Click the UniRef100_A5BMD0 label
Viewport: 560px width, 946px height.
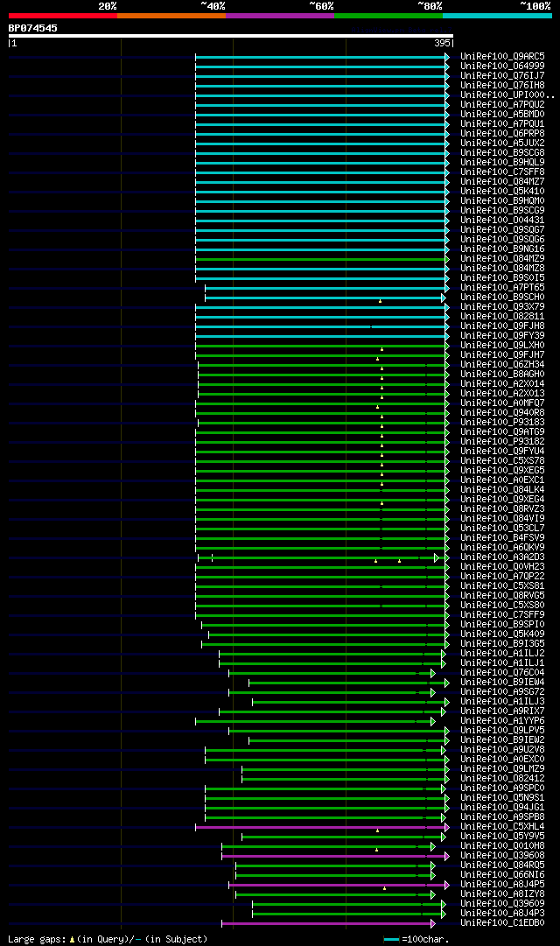(x=502, y=115)
